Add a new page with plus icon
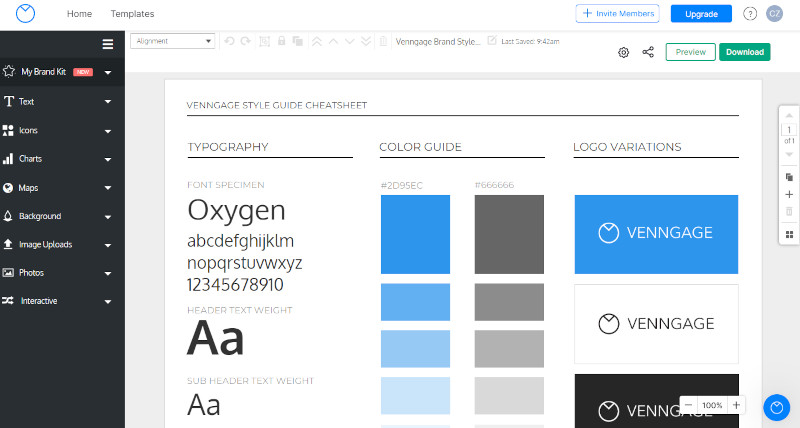 tap(789, 194)
